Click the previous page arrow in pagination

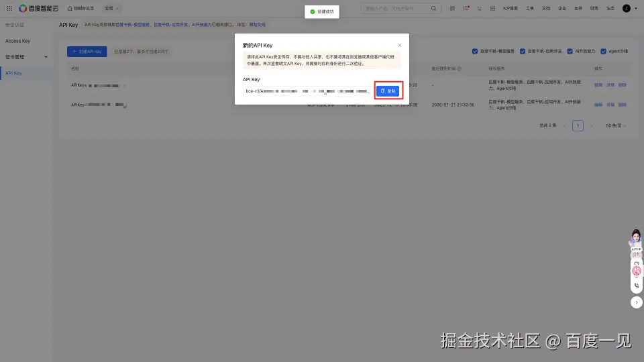tap(564, 125)
